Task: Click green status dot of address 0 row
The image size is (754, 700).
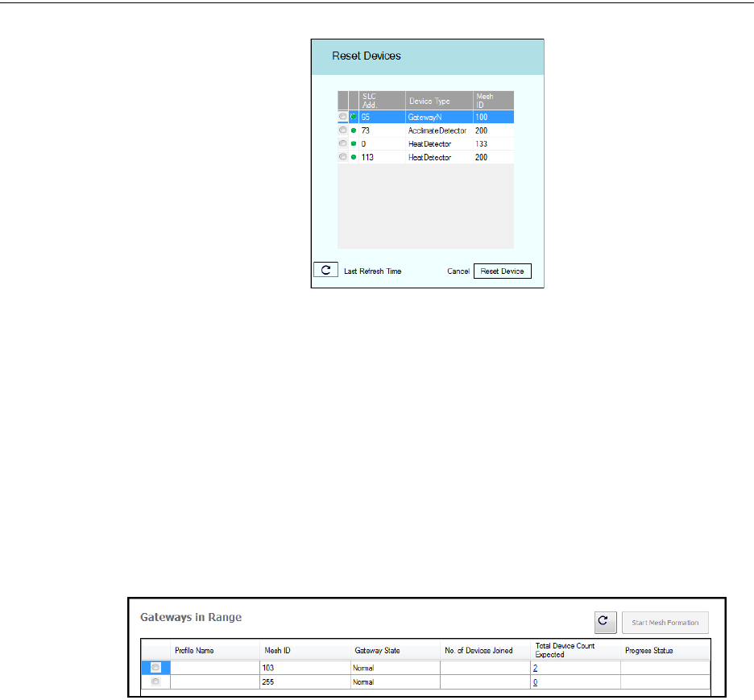Action: pos(354,143)
